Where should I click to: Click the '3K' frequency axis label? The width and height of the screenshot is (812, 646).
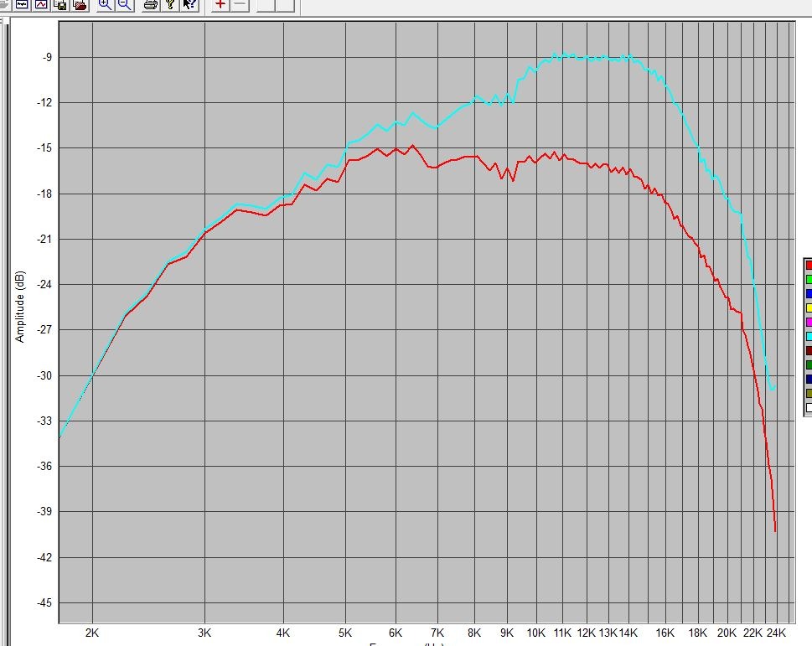tap(204, 633)
